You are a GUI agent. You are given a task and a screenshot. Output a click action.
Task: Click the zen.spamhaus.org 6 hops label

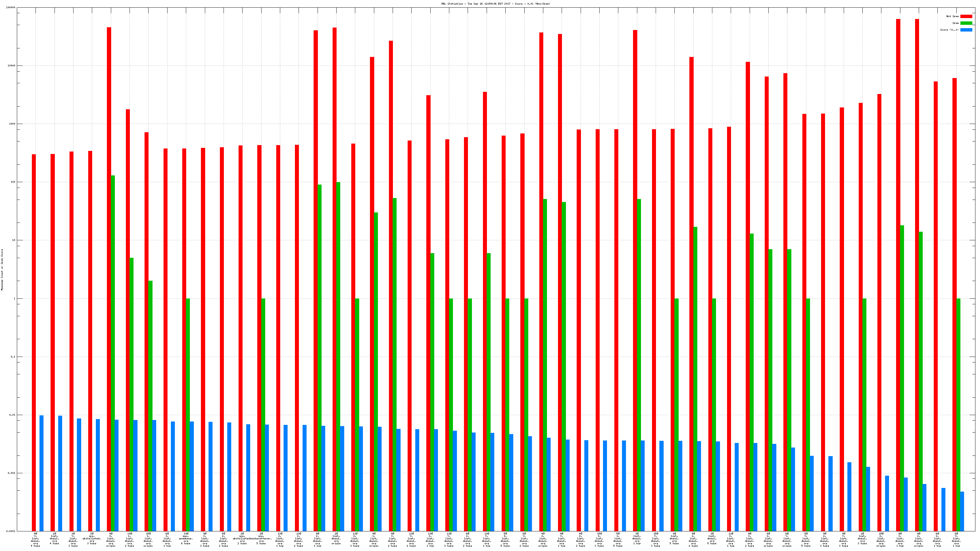click(x=186, y=538)
